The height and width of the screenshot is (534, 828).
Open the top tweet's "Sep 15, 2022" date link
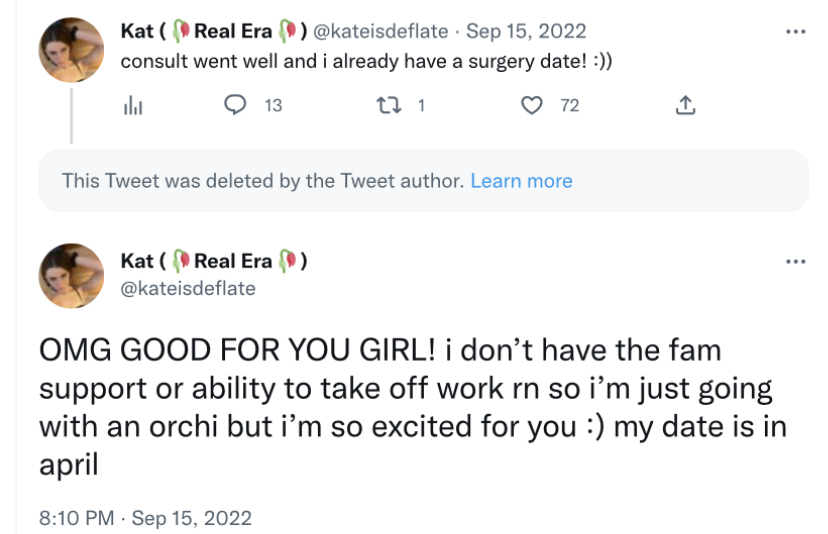point(532,32)
